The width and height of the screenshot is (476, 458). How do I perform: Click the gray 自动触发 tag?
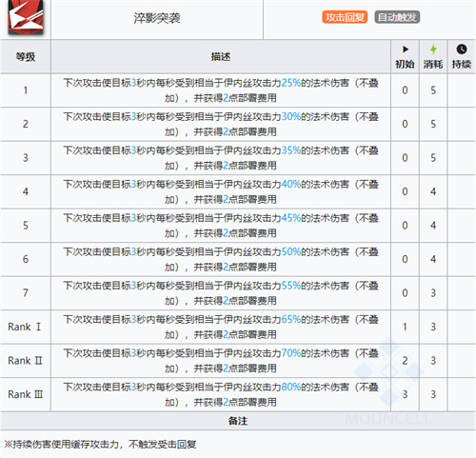pos(397,17)
